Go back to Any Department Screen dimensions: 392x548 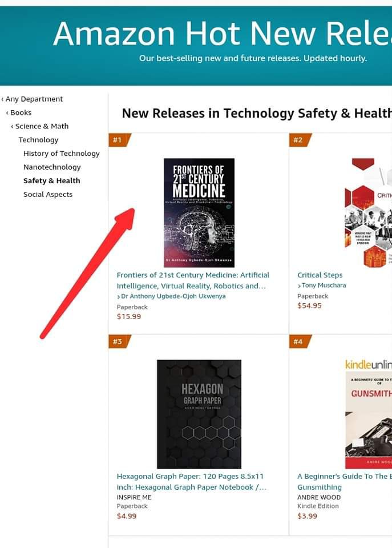[x=32, y=99]
